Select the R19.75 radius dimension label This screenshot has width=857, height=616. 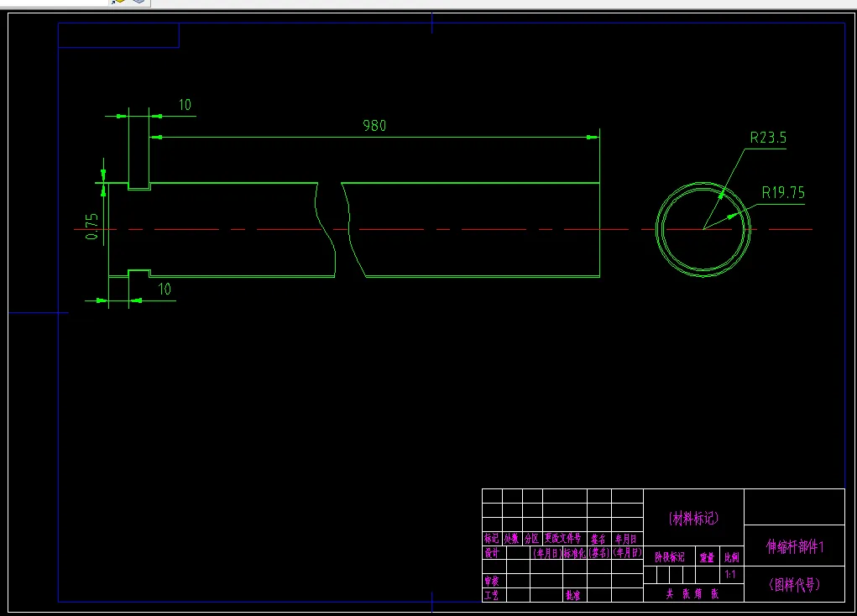(x=783, y=192)
